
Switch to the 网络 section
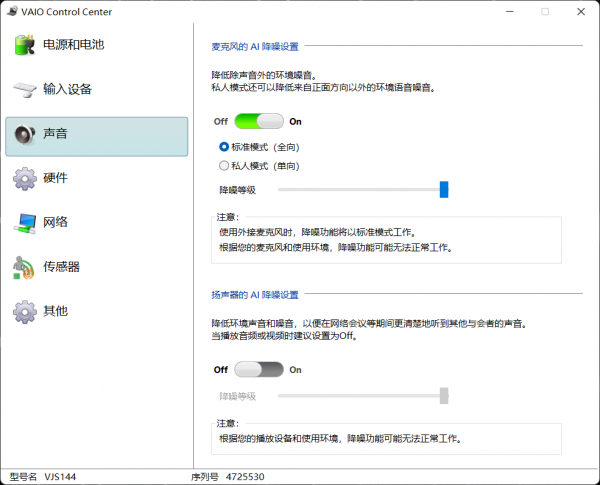pyautogui.click(x=96, y=223)
